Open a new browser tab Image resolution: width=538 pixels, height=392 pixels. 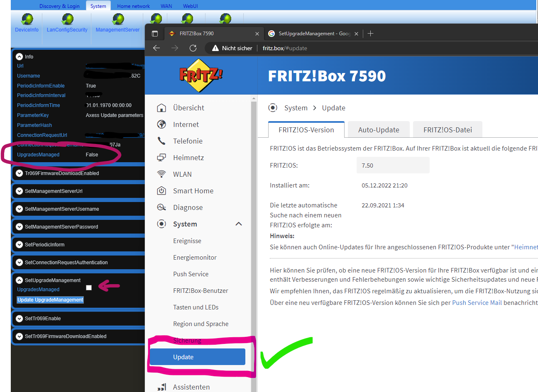pos(371,34)
